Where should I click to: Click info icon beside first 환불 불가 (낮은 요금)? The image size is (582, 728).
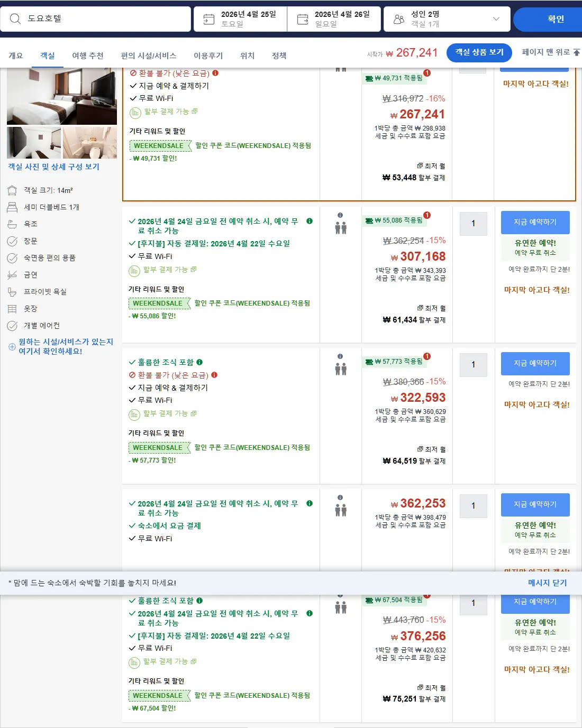(215, 73)
